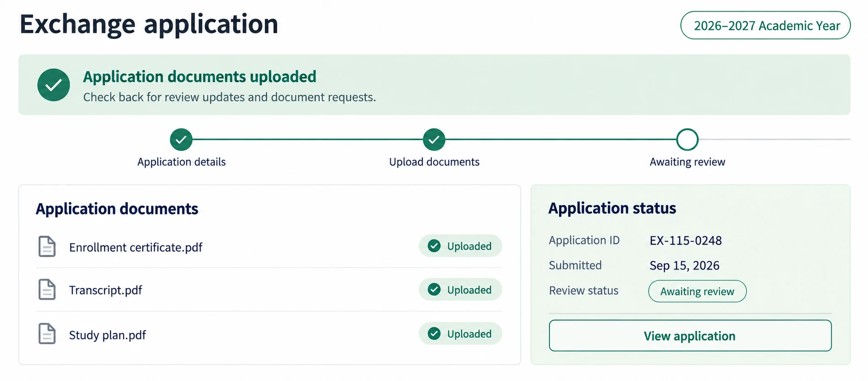The image size is (868, 381).
Task: Click the Submitted label
Action: pyautogui.click(x=575, y=265)
